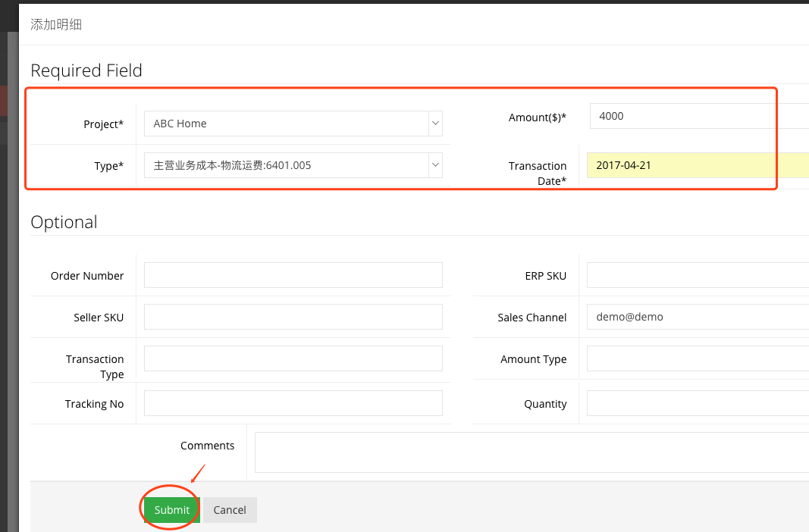Click the Cancel button
809x532 pixels.
tap(230, 510)
